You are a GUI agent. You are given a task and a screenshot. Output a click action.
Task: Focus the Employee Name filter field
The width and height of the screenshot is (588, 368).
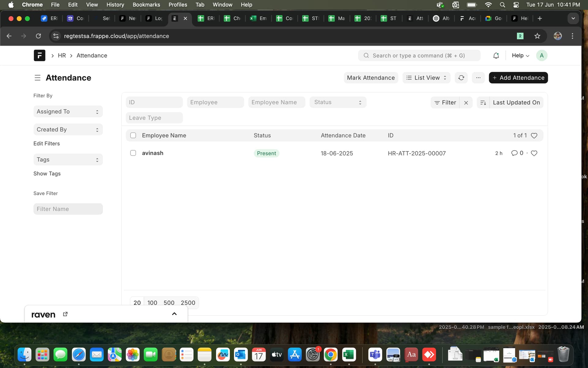click(277, 102)
